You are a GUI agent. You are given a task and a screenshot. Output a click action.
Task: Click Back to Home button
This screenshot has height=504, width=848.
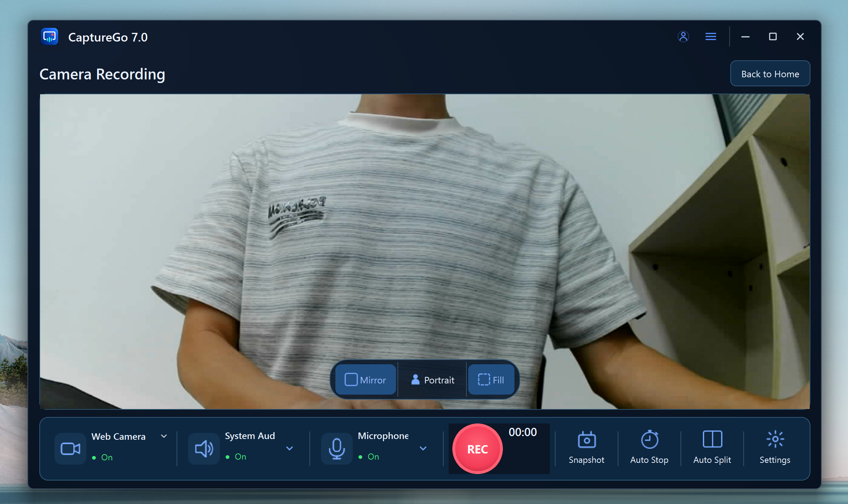tap(770, 74)
